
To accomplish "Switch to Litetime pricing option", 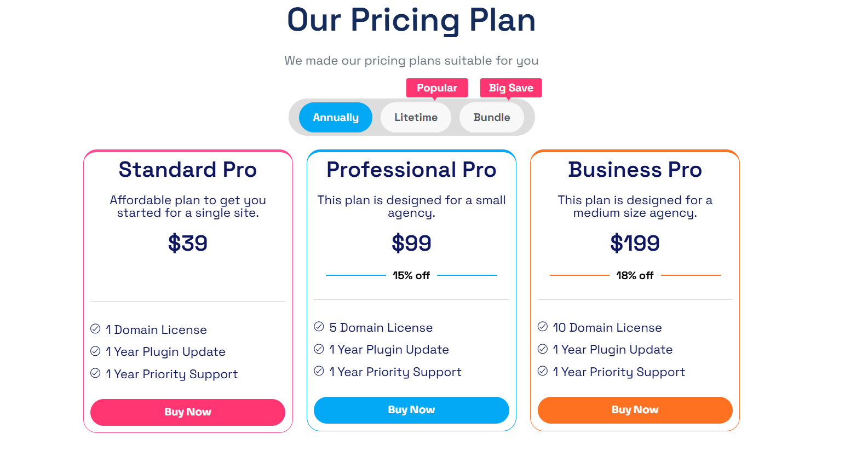I will pyautogui.click(x=416, y=117).
